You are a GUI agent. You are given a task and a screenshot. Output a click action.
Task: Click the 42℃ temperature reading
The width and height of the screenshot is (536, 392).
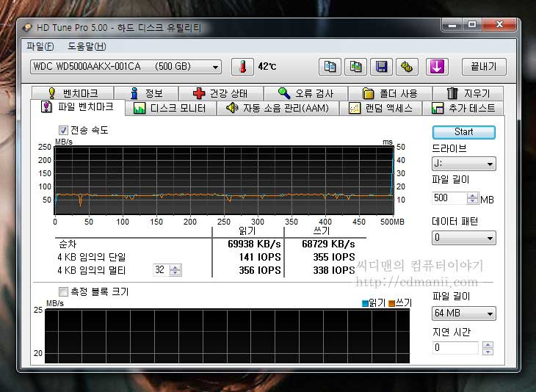pyautogui.click(x=267, y=66)
